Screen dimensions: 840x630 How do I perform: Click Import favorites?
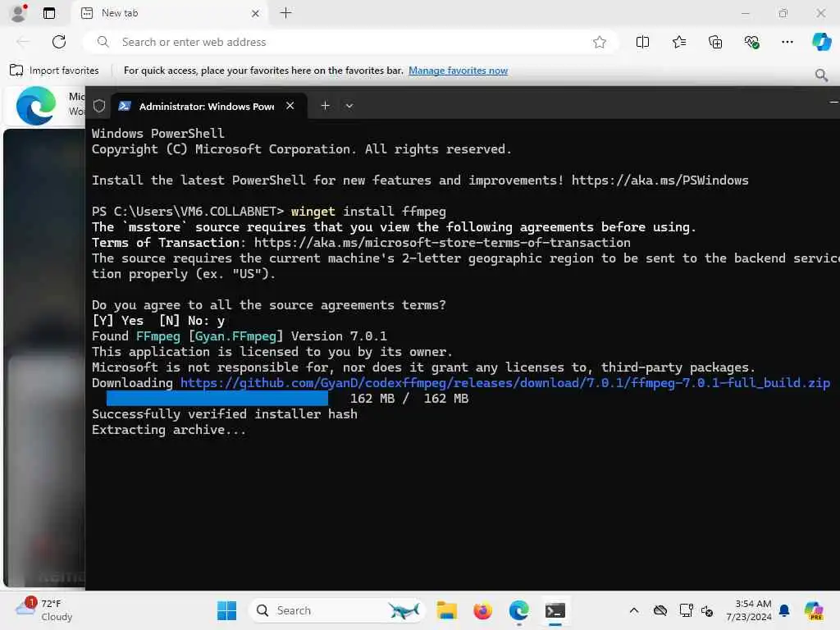[55, 71]
